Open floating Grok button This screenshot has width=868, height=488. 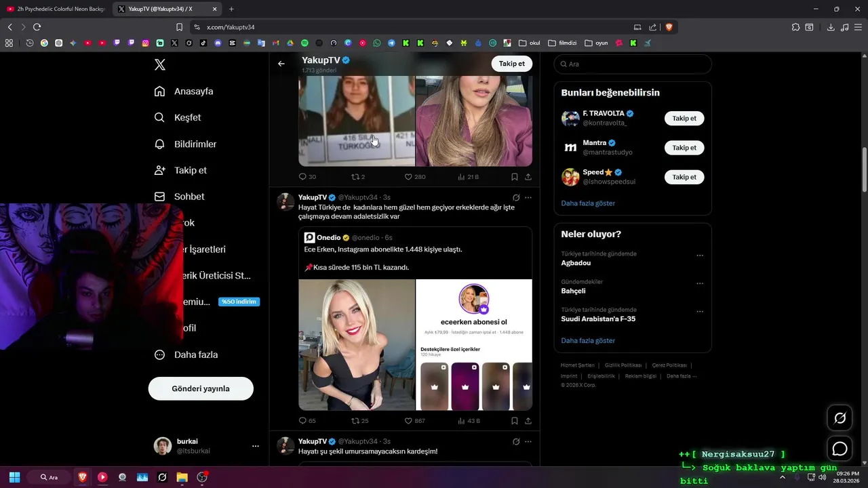(840, 418)
